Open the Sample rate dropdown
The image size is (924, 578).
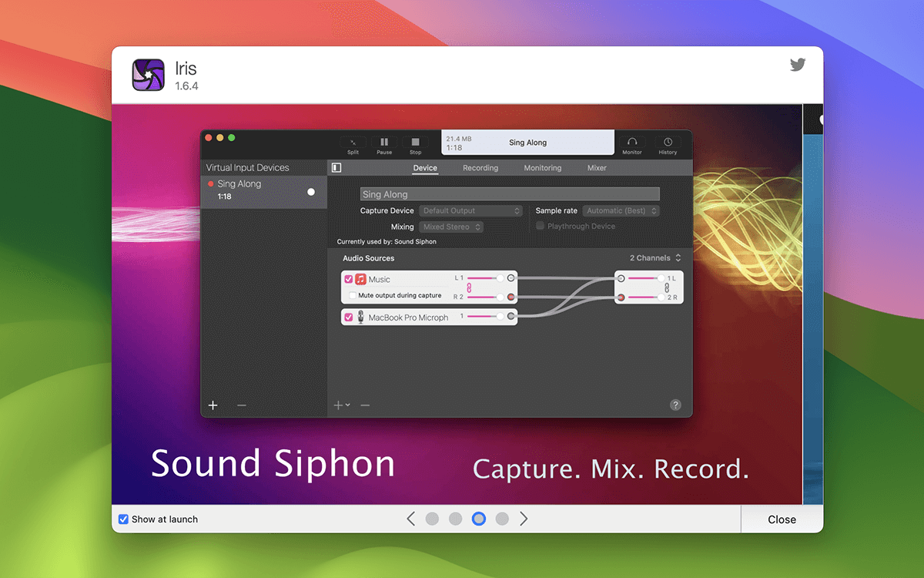click(621, 210)
